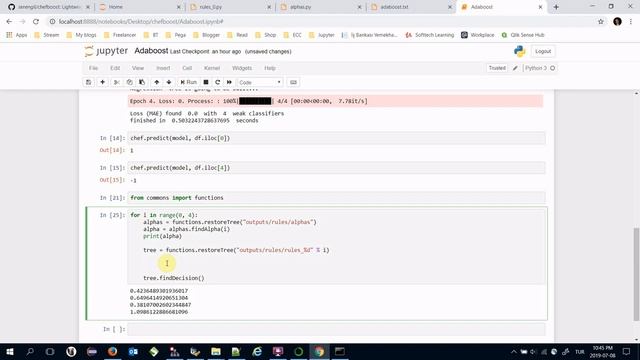The width and height of the screenshot is (640, 360).
Task: Copy selected cells in the toolbar
Action: coord(129,82)
